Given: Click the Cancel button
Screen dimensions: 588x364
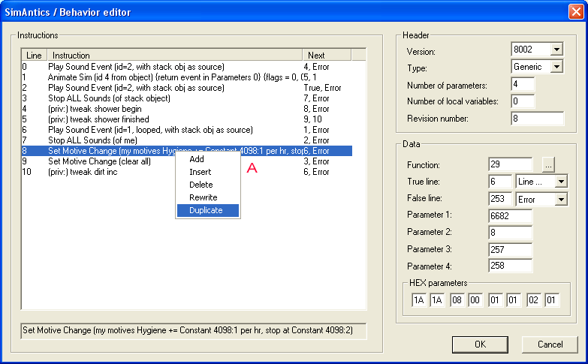Looking at the screenshot, I should (550, 344).
